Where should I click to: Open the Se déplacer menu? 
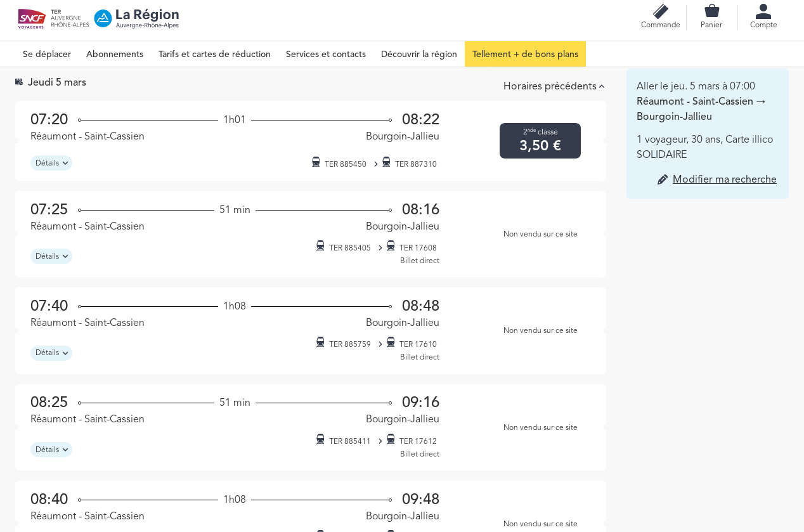[47, 54]
